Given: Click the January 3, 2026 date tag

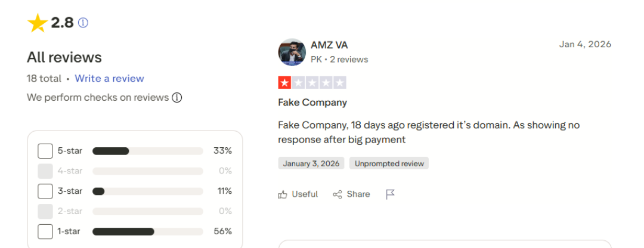Looking at the screenshot, I should (311, 163).
